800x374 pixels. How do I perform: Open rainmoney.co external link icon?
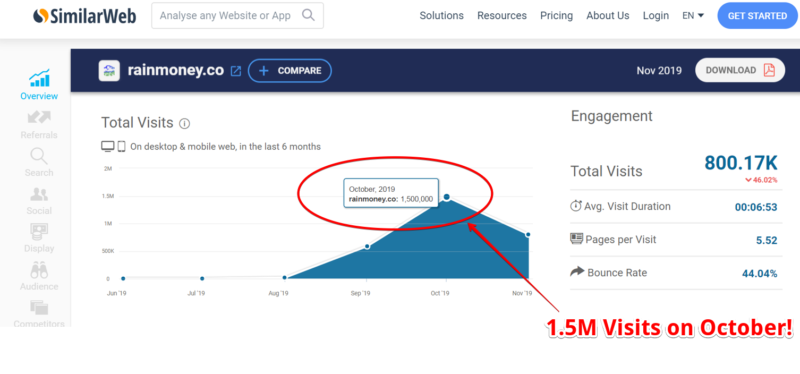pos(236,71)
